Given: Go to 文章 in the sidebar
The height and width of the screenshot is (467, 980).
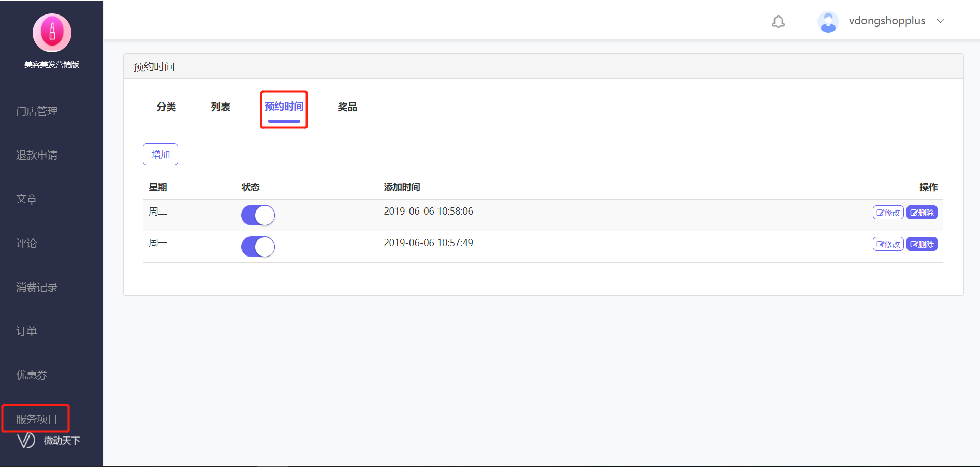Looking at the screenshot, I should [x=26, y=199].
